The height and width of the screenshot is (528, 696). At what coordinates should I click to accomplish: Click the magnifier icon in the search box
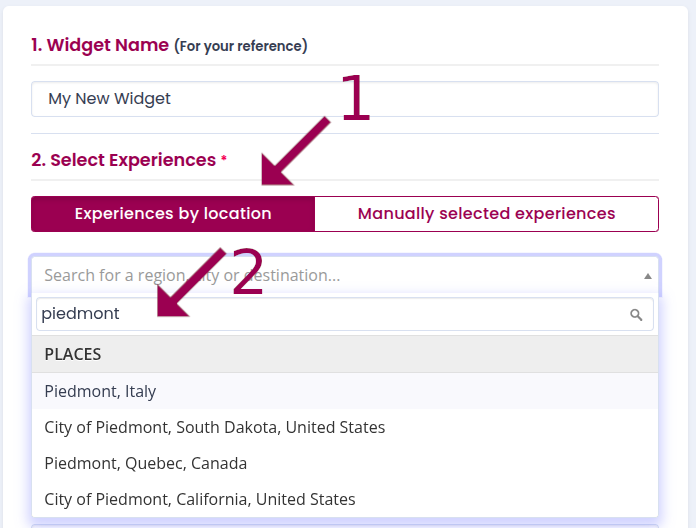click(x=636, y=315)
